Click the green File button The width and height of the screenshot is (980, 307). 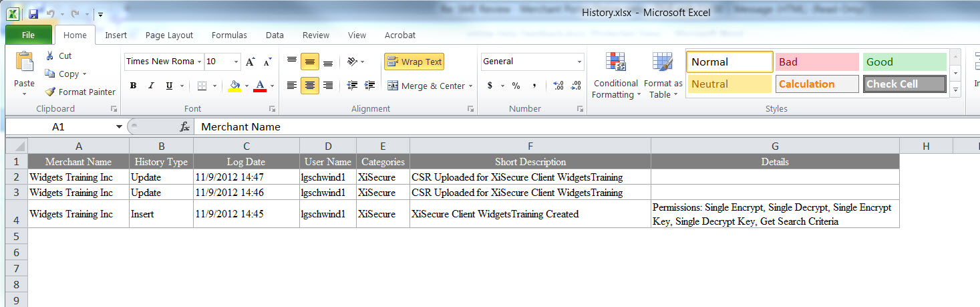coord(28,35)
